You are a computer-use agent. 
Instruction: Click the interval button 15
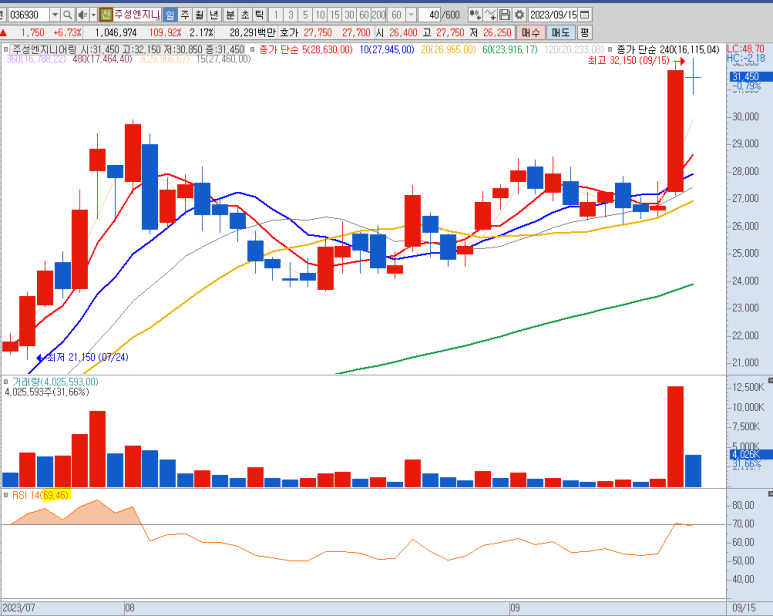335,15
